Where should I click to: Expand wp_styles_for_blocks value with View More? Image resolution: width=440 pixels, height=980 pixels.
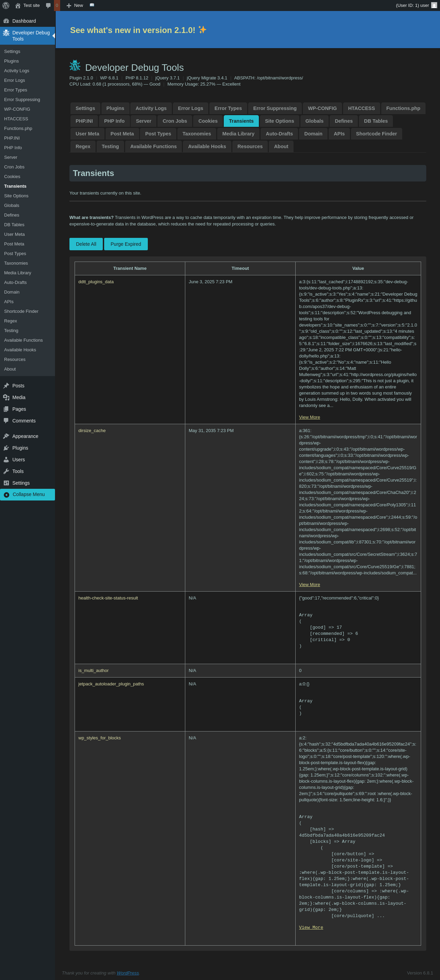coord(311,927)
